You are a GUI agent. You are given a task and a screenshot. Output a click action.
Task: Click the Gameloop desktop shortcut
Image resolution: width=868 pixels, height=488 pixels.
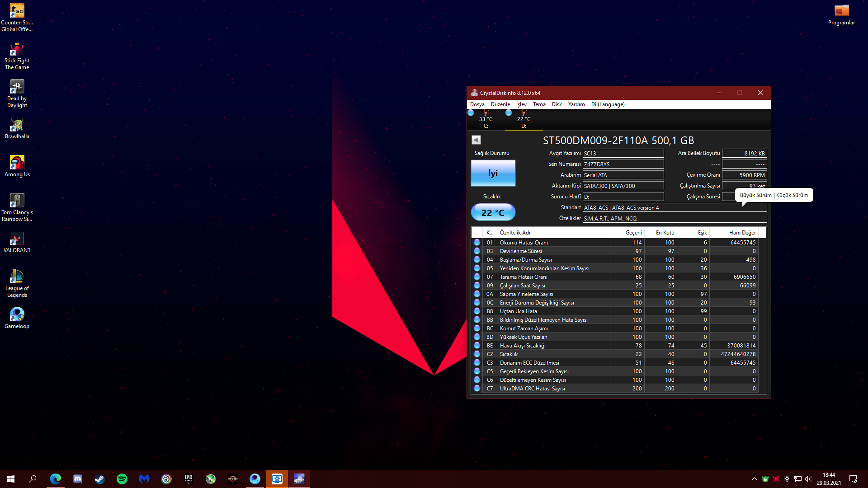[x=17, y=318]
